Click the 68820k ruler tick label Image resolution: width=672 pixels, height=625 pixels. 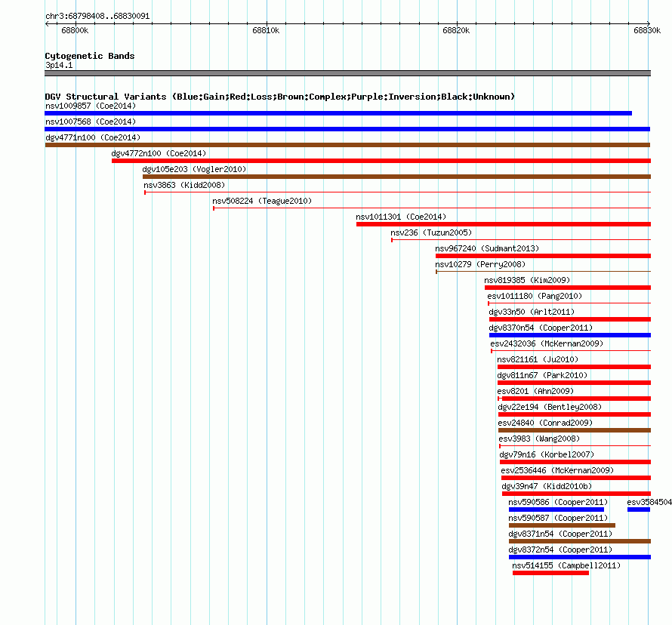coord(456,30)
